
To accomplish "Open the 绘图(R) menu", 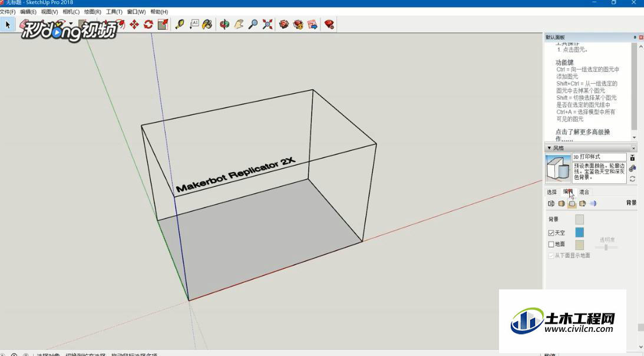I will click(93, 12).
